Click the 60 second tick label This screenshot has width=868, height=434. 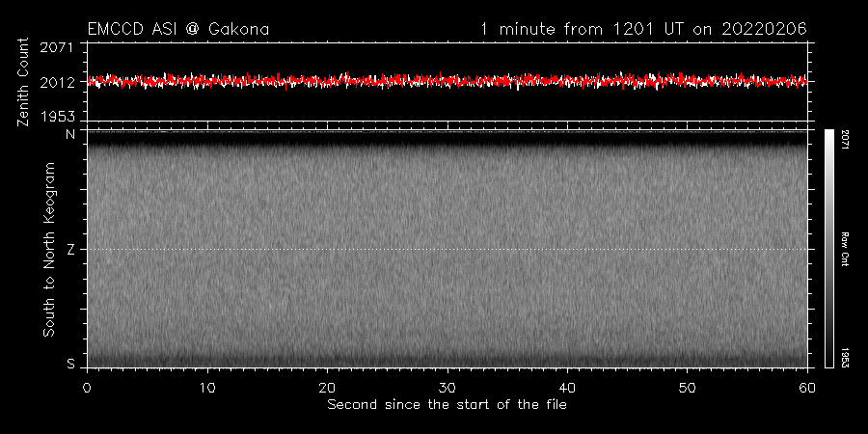[x=807, y=388]
